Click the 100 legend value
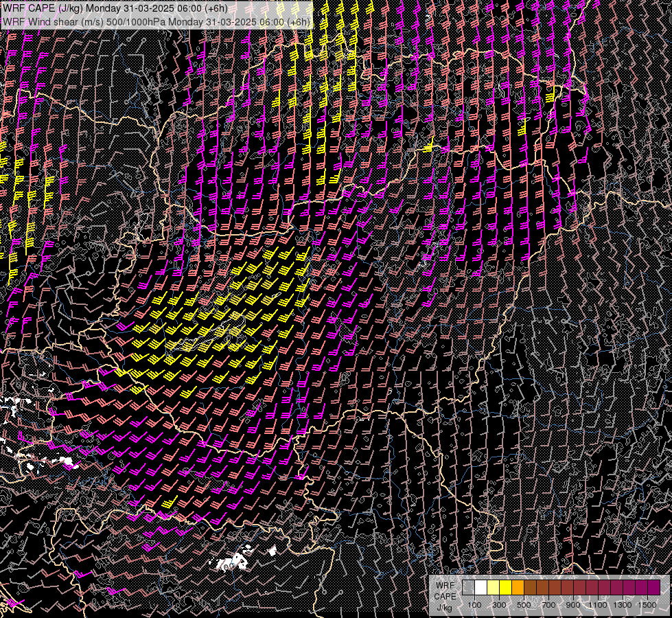This screenshot has height=618, width=672. (474, 605)
